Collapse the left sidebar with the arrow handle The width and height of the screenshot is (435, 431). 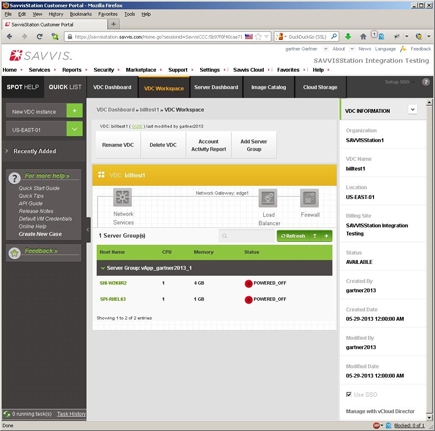point(88,230)
